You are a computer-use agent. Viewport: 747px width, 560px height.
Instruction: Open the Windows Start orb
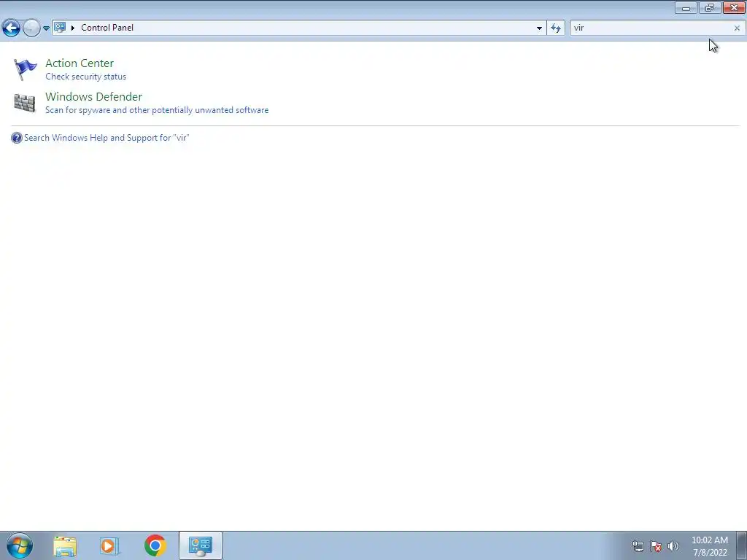[20, 545]
